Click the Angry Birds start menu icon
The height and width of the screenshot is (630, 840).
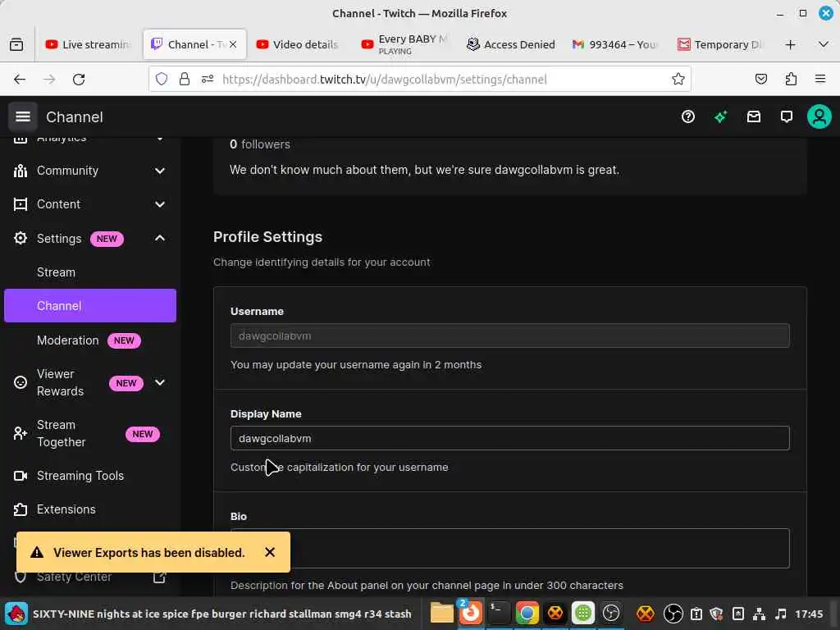point(16,614)
